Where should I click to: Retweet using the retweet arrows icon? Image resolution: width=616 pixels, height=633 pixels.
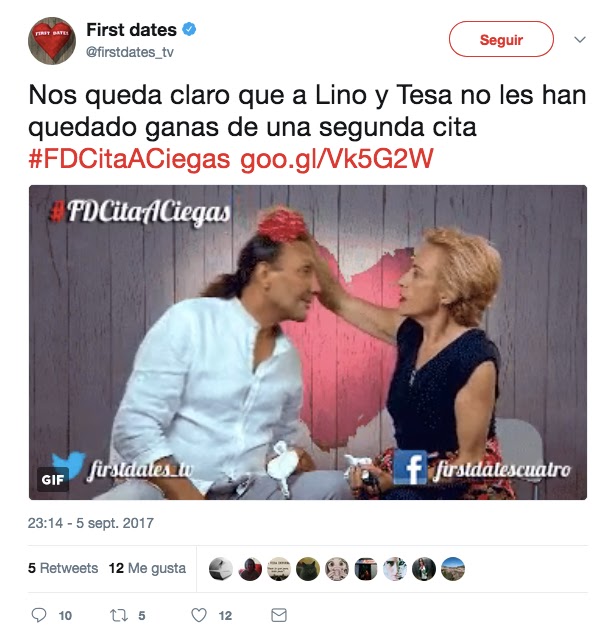point(119,615)
